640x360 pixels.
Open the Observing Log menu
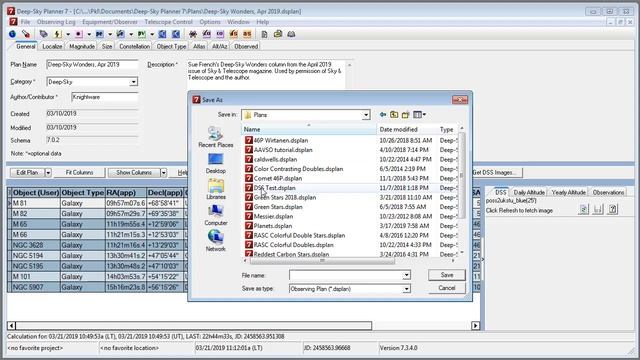point(56,22)
